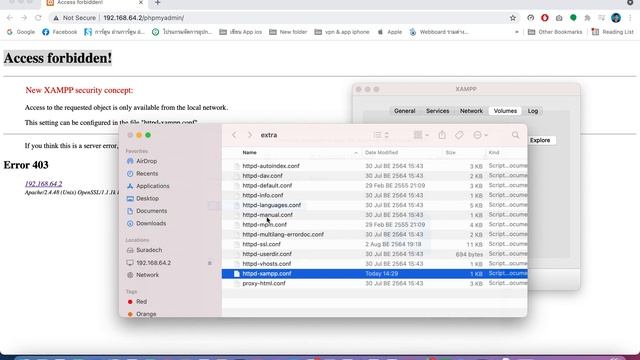Open the Finder group-by grid dropdown
Screen dimensions: 640x360
click(421, 135)
